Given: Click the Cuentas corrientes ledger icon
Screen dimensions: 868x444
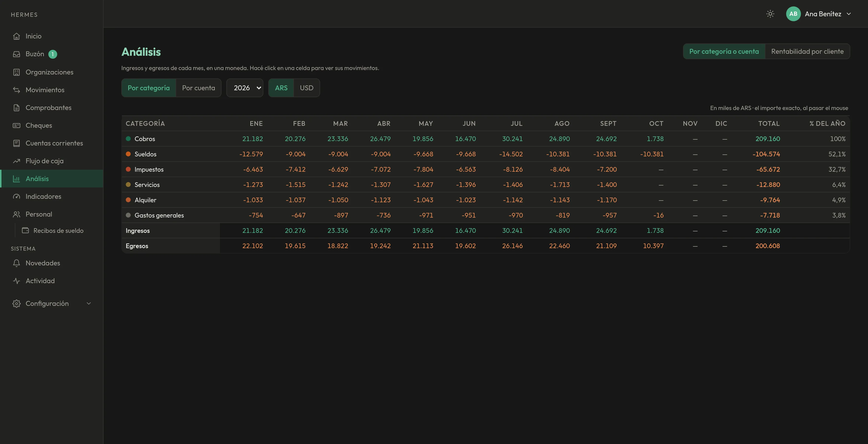Looking at the screenshot, I should [17, 143].
